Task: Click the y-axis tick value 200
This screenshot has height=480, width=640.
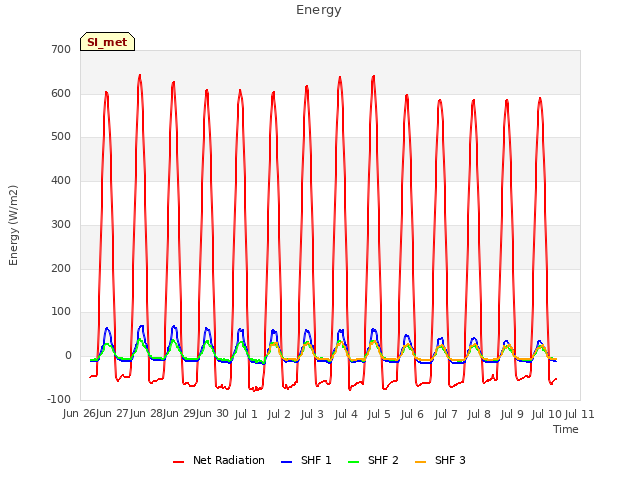Action: pos(61,269)
